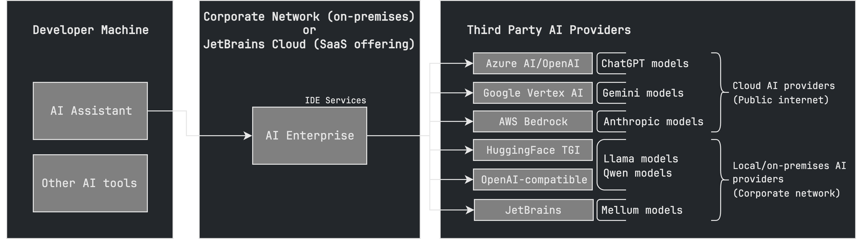
Task: Click the AI Assistant box
Action: 90,111
